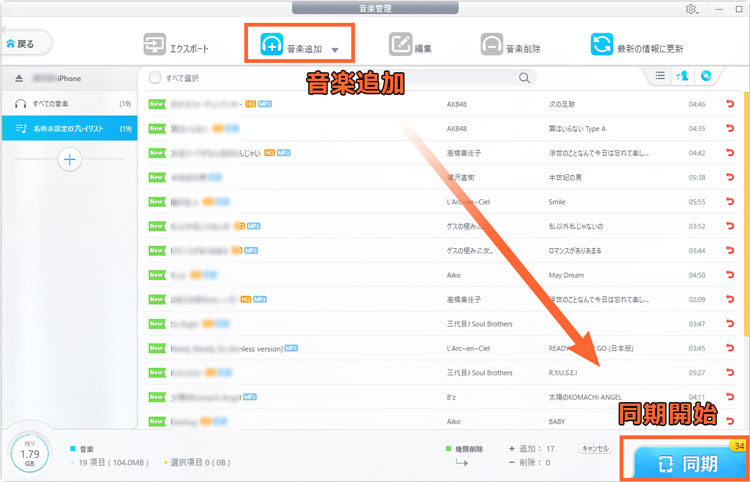Click the エクスポート (Export) icon

[155, 45]
